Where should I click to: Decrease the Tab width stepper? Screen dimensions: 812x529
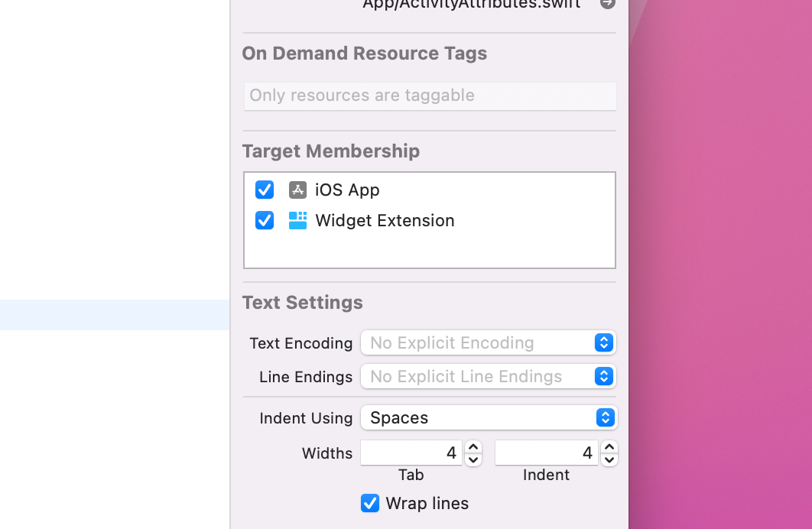click(473, 459)
